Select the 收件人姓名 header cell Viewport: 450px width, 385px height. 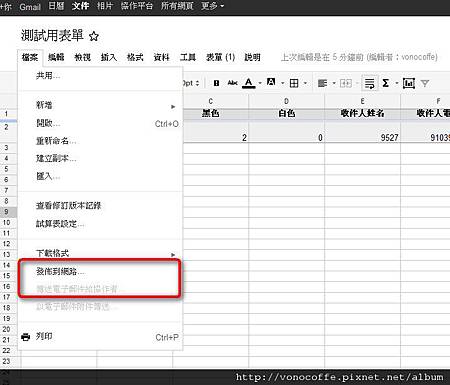tap(362, 113)
